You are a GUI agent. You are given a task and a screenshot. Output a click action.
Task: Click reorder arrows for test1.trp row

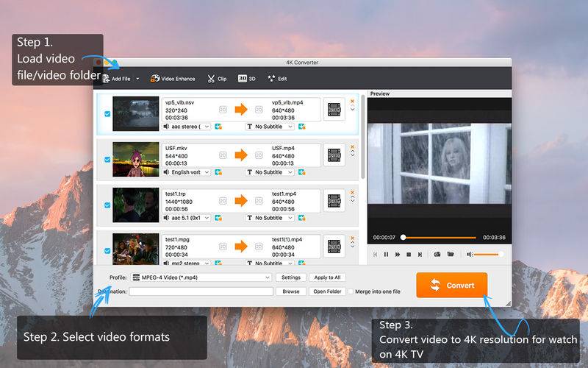(353, 199)
